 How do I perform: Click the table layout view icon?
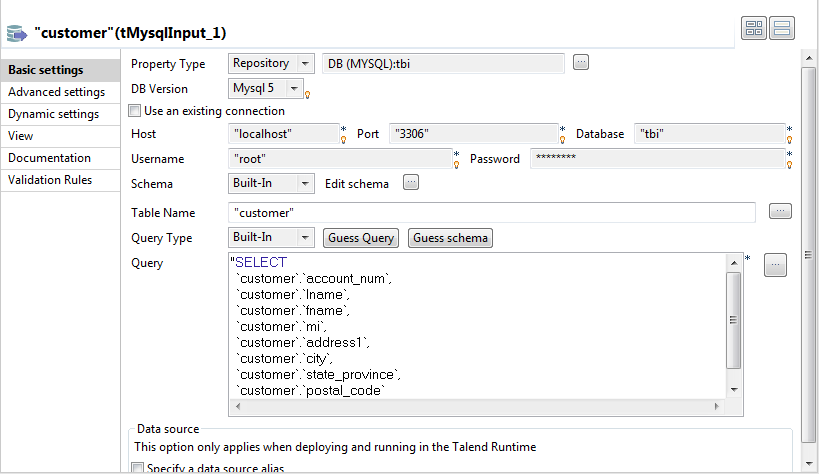pos(754,29)
